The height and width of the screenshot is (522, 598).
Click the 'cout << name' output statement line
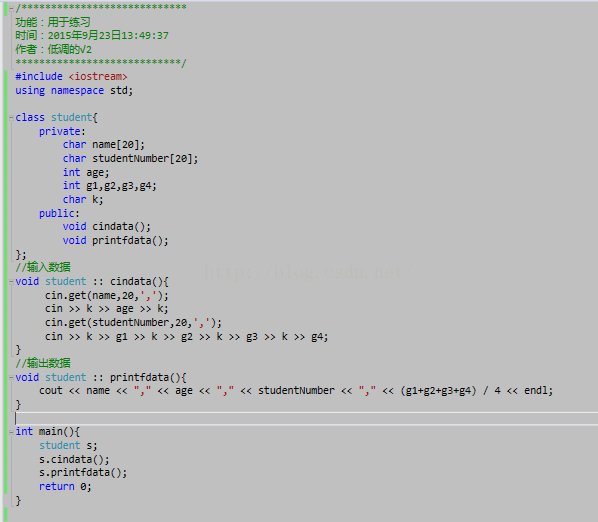(296, 390)
